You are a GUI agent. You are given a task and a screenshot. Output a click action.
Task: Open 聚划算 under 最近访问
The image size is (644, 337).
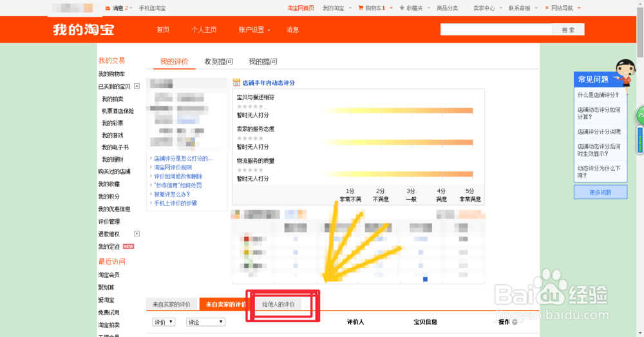coord(106,287)
